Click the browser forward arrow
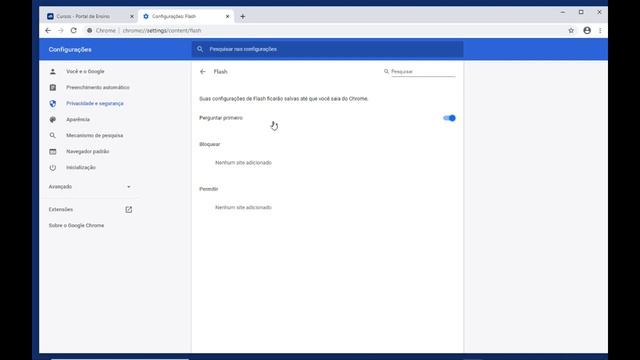Screen dimensions: 640x360 pos(60,31)
